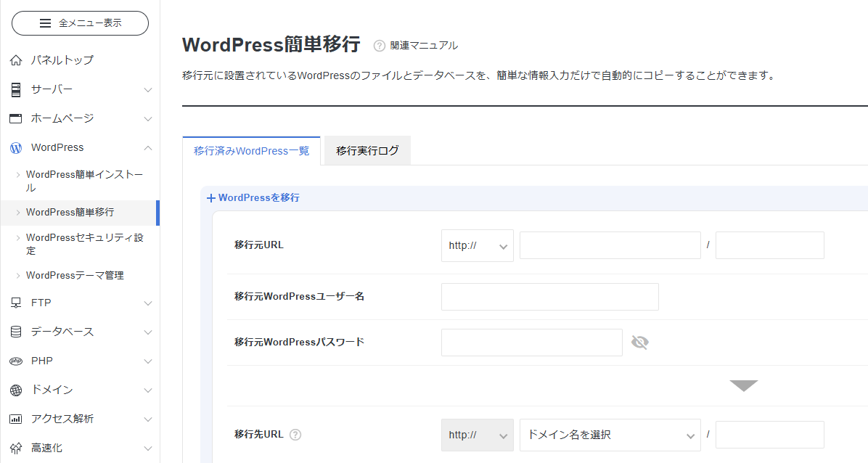Image resolution: width=868 pixels, height=463 pixels.
Task: Switch to 移行実行ログ tab
Action: [367, 151]
